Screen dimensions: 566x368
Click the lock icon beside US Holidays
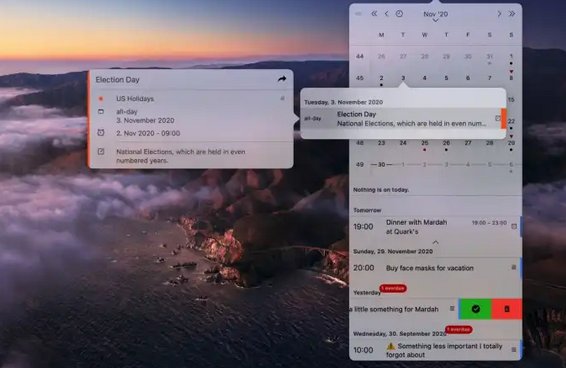283,98
